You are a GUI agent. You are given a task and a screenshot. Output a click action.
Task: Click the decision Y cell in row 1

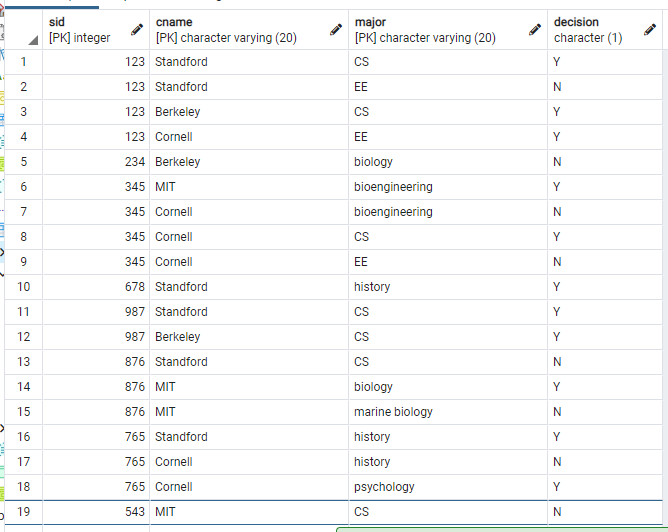[605, 62]
